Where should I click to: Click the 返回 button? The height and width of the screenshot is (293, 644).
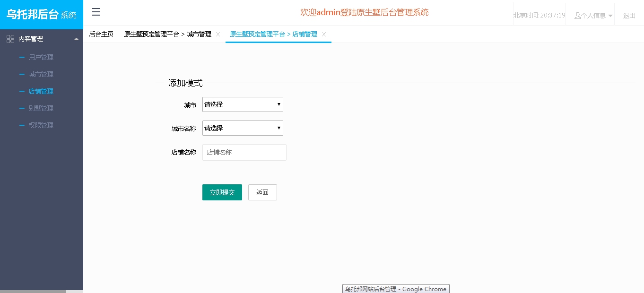(x=262, y=192)
